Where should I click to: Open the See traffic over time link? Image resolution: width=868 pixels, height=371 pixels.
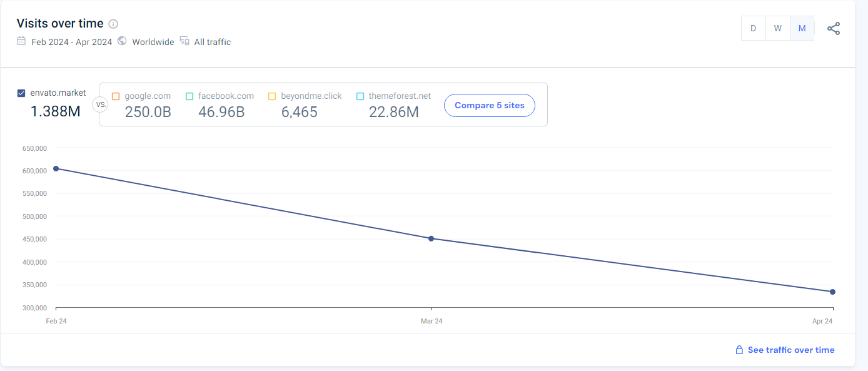coord(790,350)
